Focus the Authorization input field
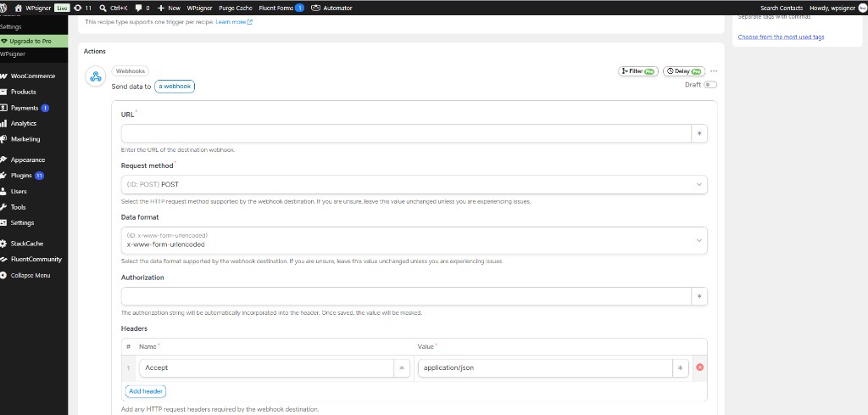The width and height of the screenshot is (868, 415). [406, 296]
